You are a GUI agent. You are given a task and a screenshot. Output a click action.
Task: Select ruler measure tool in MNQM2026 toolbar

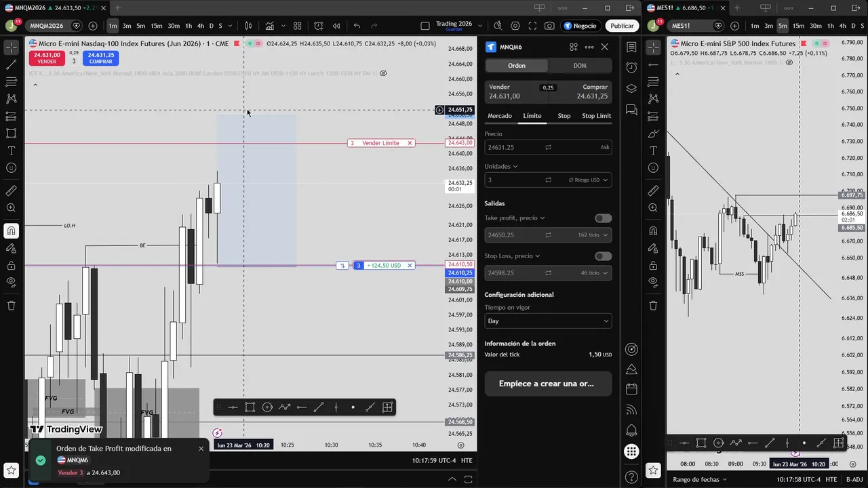[11, 191]
